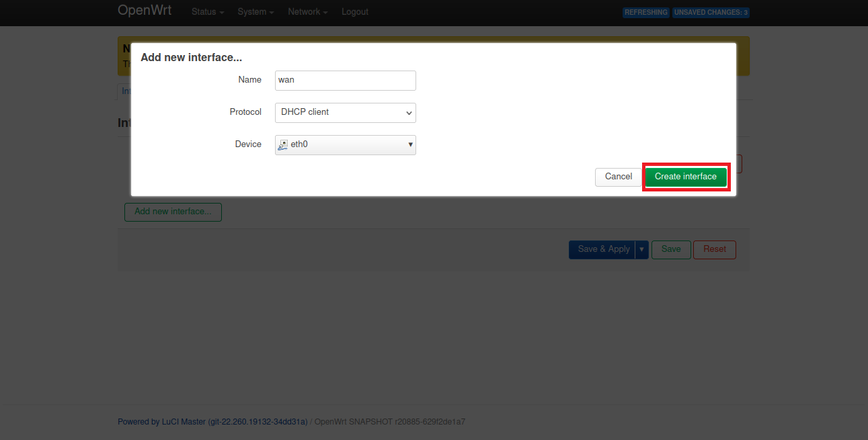Open the Protocol dropdown set to DHCP client
The image size is (868, 440).
pyautogui.click(x=346, y=112)
